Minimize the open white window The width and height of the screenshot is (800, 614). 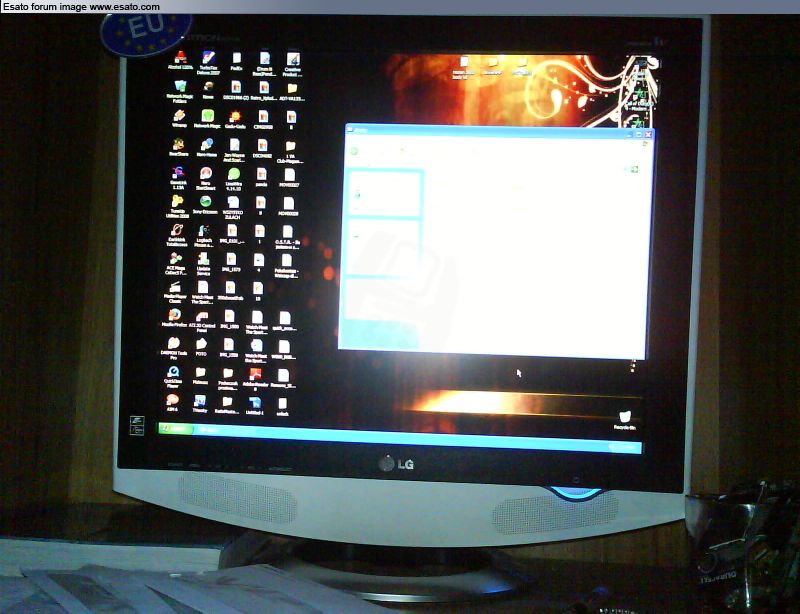click(630, 135)
